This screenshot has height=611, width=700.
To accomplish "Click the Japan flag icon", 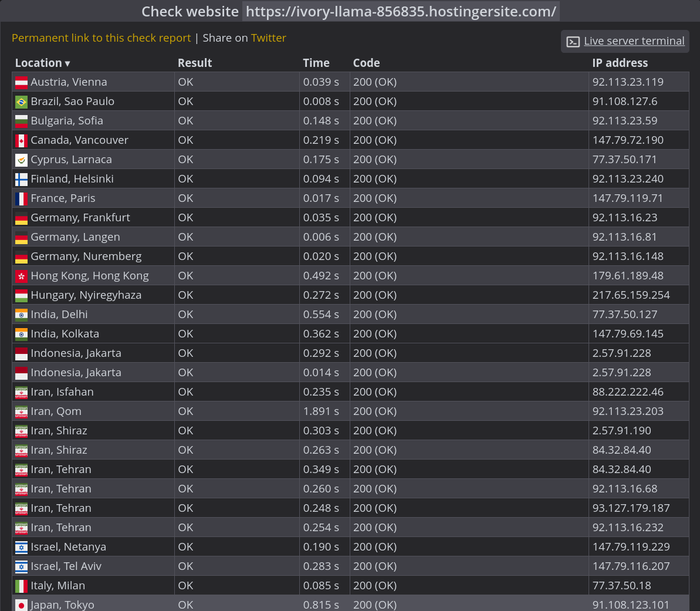I will [21, 605].
